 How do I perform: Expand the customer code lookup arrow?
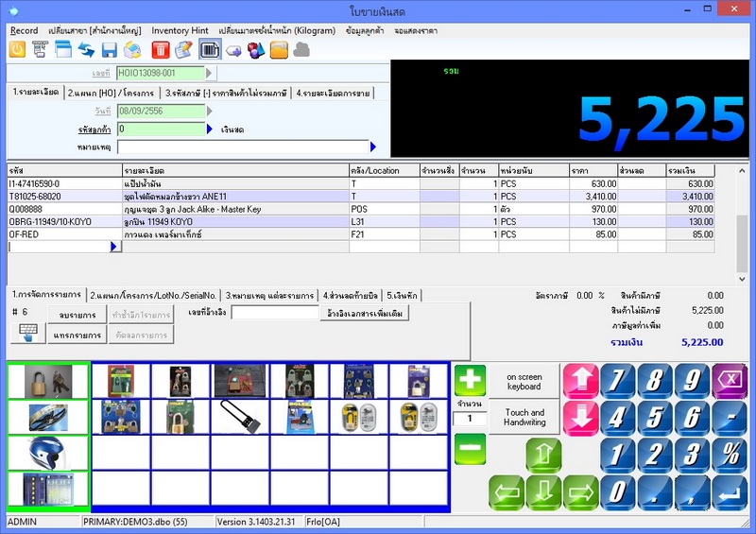click(210, 129)
